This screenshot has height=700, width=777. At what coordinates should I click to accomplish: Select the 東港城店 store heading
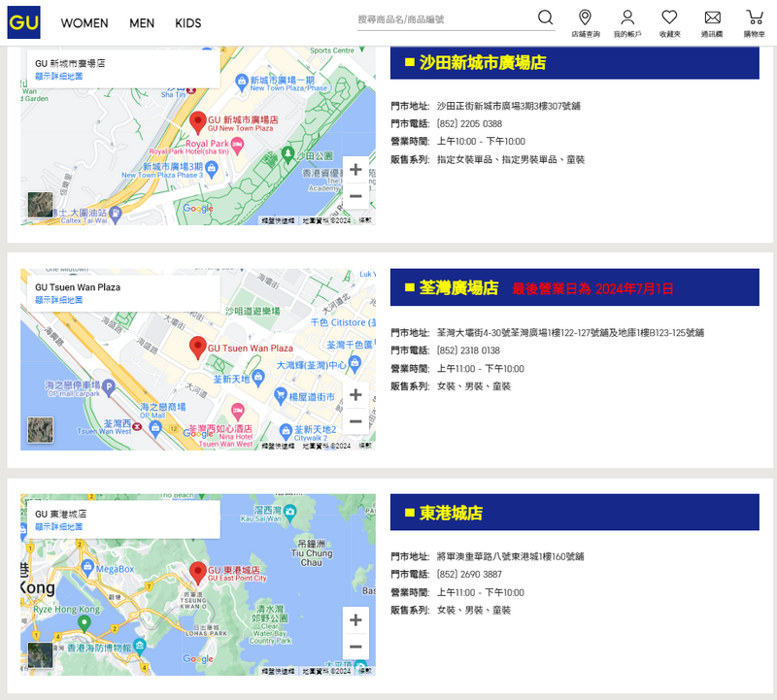tap(451, 514)
